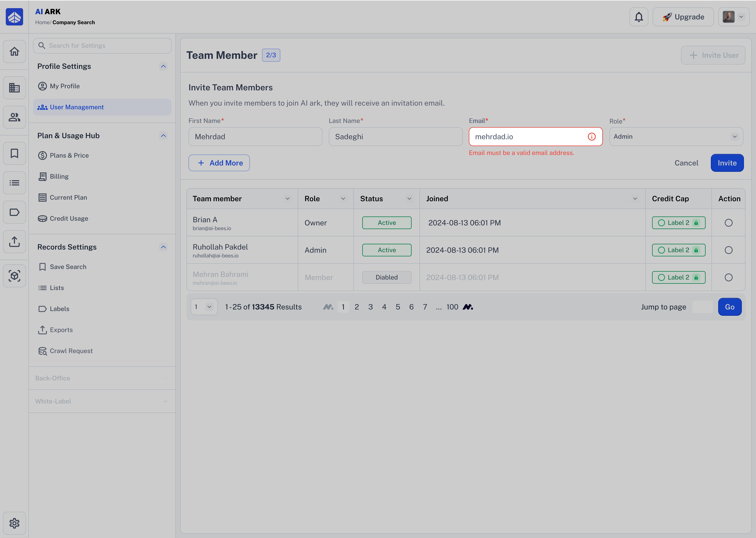Collapse the Records Settings section
Viewport: 756px width, 538px height.
[x=163, y=247]
